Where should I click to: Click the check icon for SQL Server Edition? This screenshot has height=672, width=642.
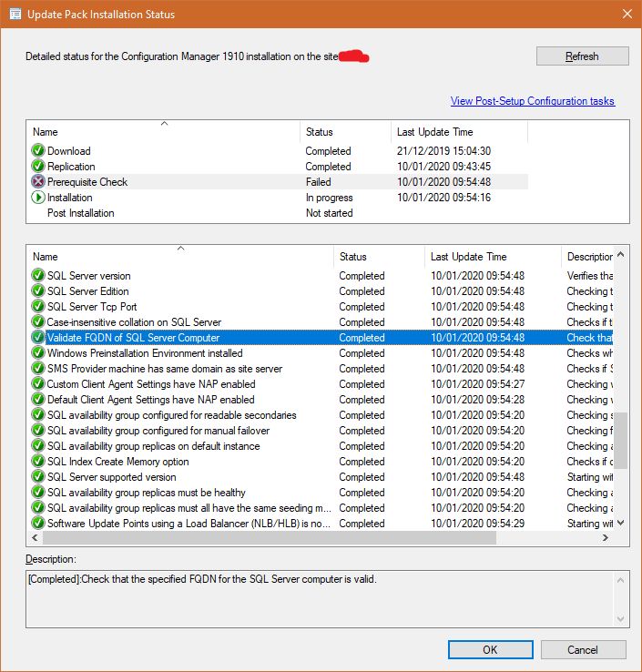click(x=38, y=290)
